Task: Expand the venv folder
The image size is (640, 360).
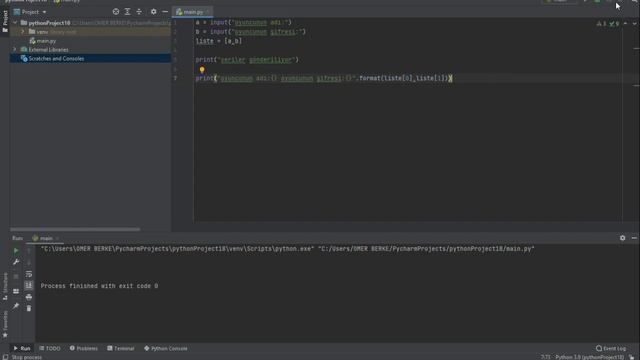Action: [23, 32]
